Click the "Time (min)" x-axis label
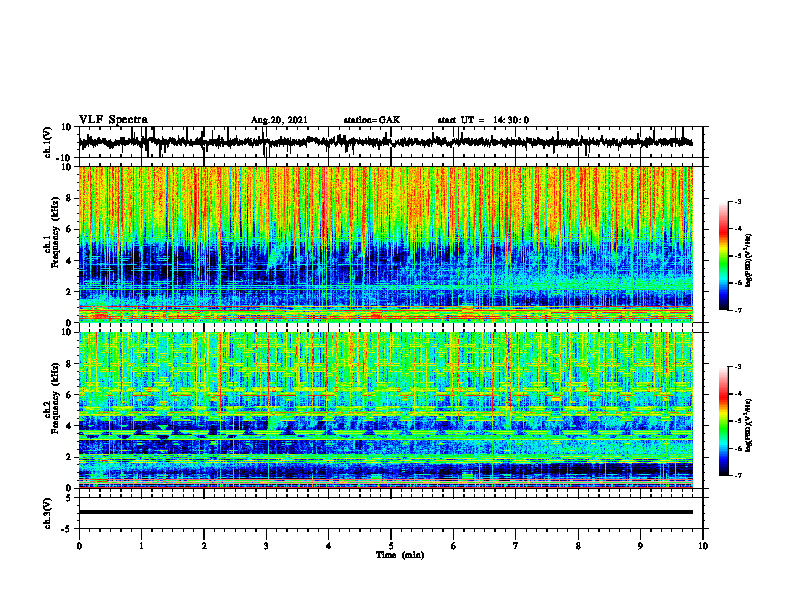792x612 pixels. click(400, 555)
